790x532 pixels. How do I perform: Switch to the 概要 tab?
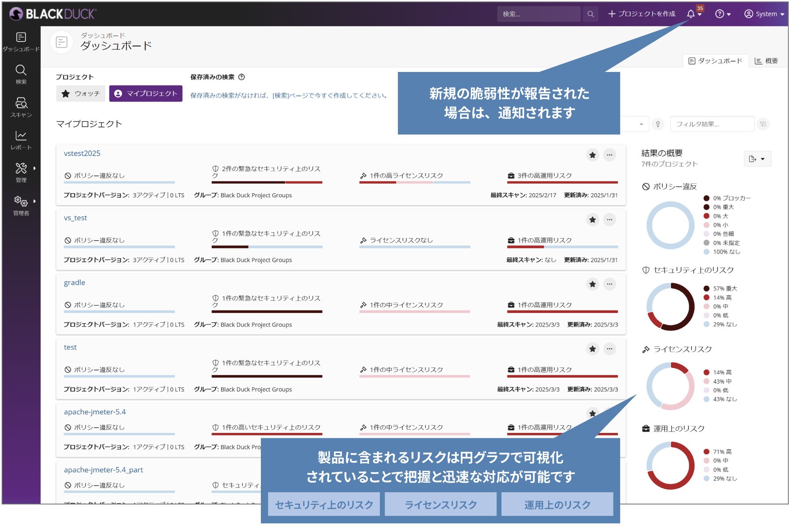pos(766,61)
